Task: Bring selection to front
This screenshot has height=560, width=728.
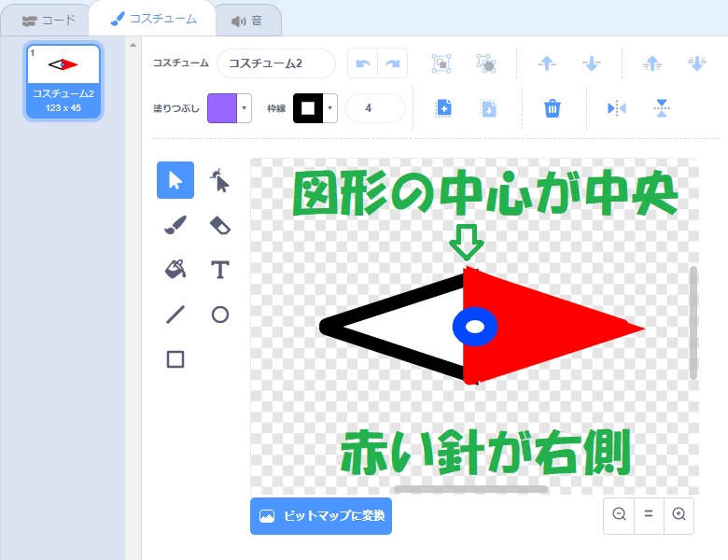Action: coord(652,63)
